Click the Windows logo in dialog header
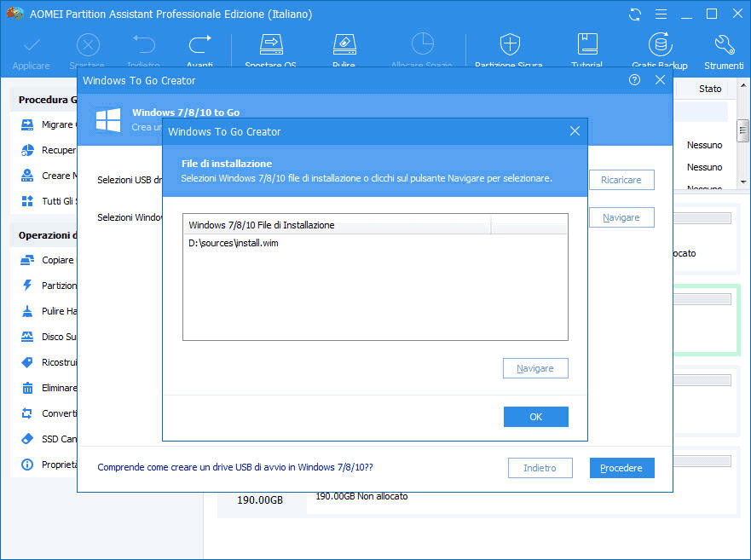The height and width of the screenshot is (560, 751). pos(108,119)
